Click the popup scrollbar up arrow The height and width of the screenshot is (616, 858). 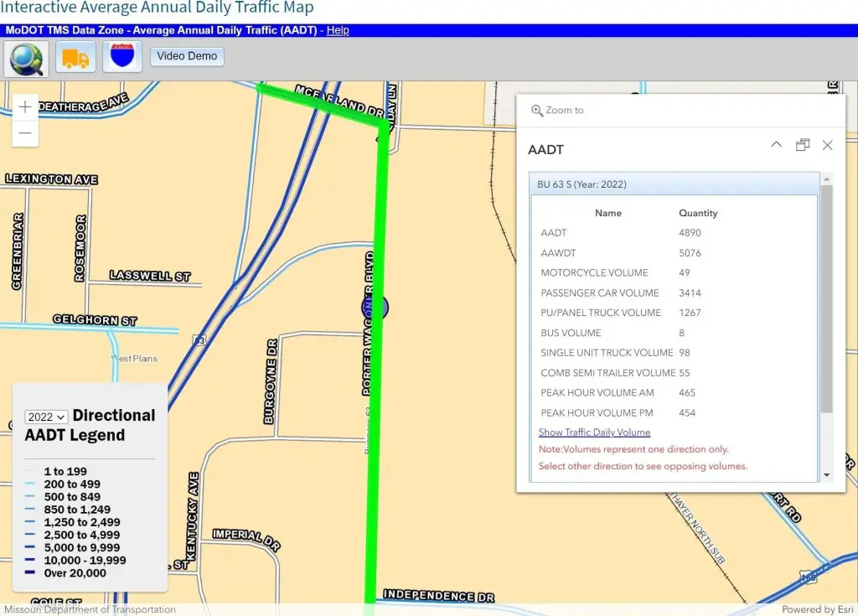pyautogui.click(x=826, y=179)
